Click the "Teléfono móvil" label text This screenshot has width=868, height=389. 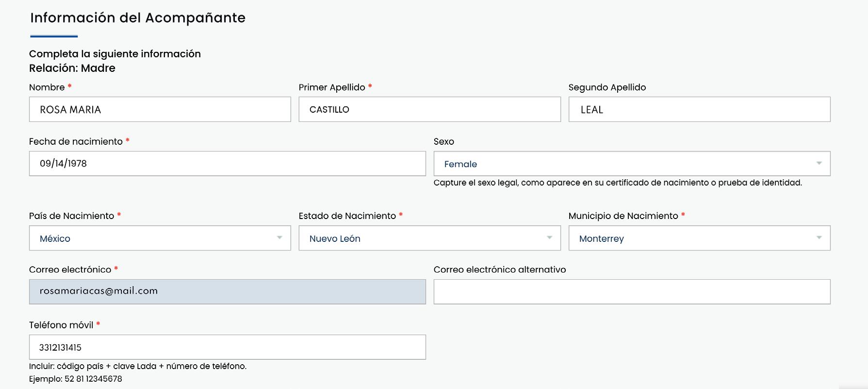click(61, 325)
